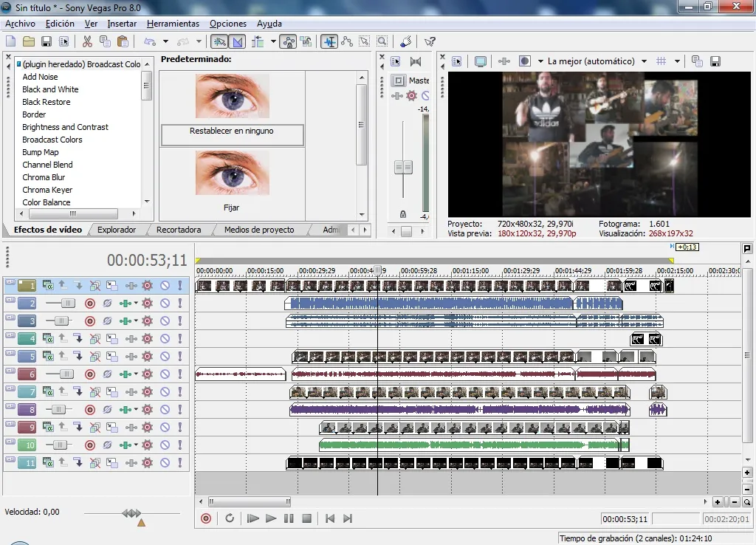Viewport: 756px width, 545px height.
Task: Click the preview on external monitor icon
Action: (481, 61)
